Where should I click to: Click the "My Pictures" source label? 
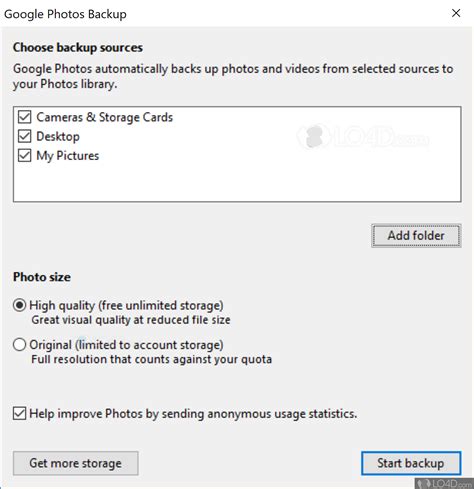click(67, 156)
